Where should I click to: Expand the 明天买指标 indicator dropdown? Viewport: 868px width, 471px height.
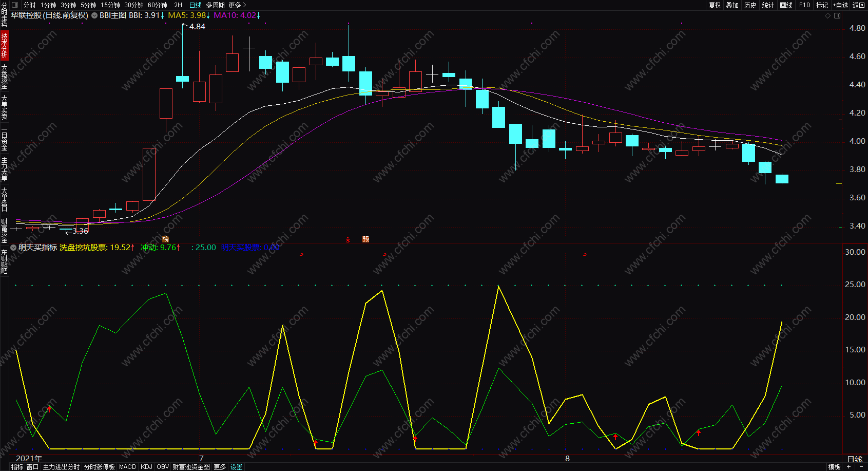coord(13,248)
